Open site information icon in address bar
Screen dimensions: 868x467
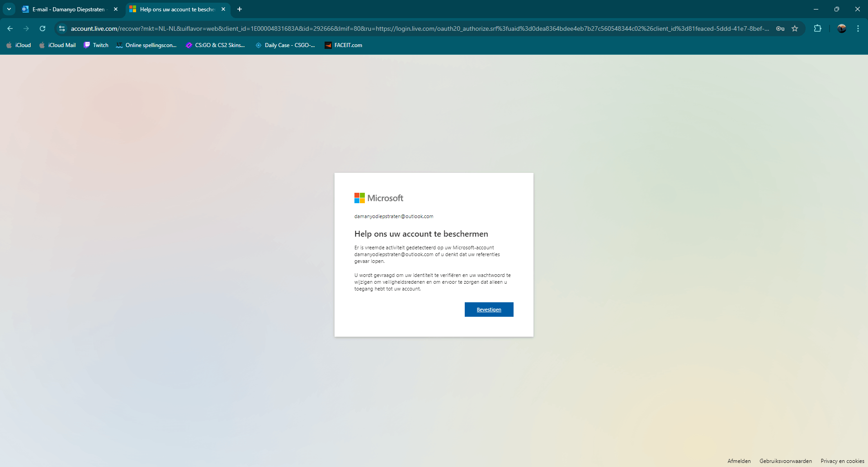[x=62, y=29]
